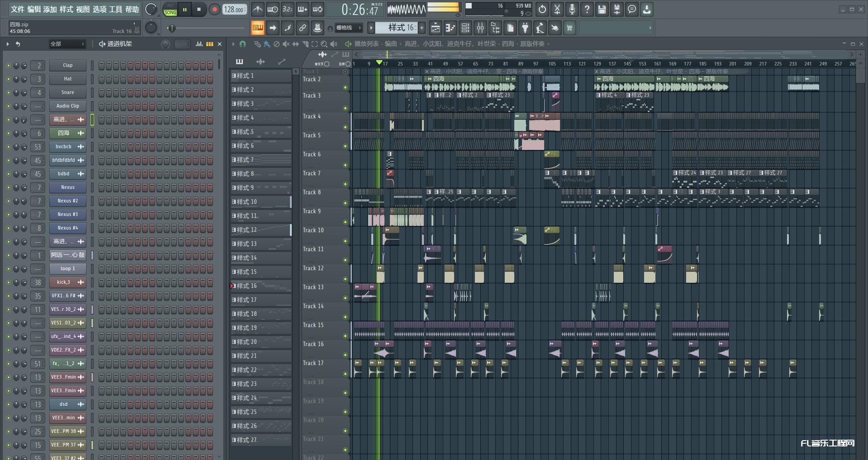Open the 添加 menu
Viewport: 868px width, 460px height.
pos(50,9)
